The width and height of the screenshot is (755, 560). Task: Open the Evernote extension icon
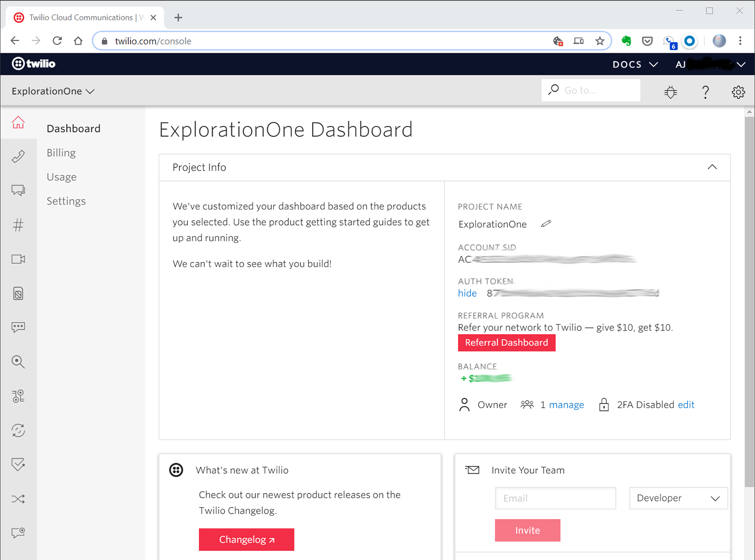(x=626, y=41)
